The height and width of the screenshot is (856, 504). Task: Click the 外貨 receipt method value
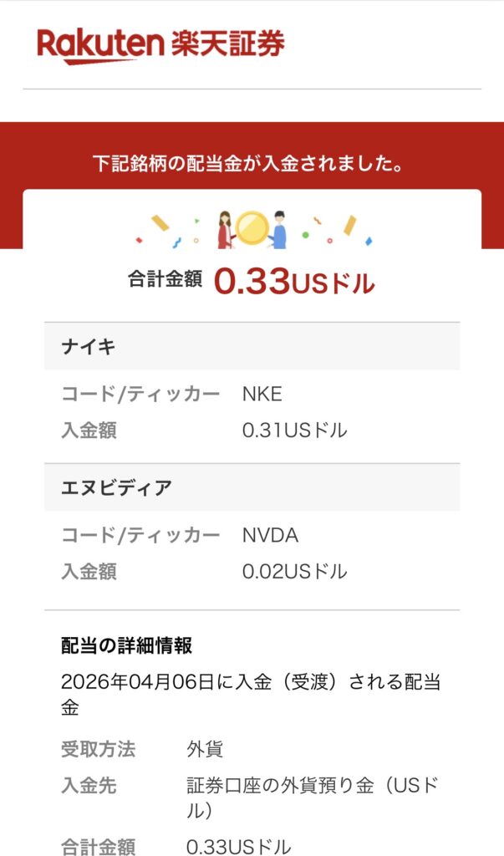tap(205, 749)
